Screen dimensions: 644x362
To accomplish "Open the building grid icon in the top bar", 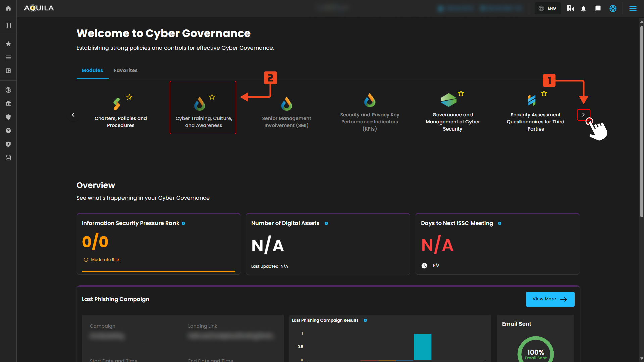I will 570,9.
